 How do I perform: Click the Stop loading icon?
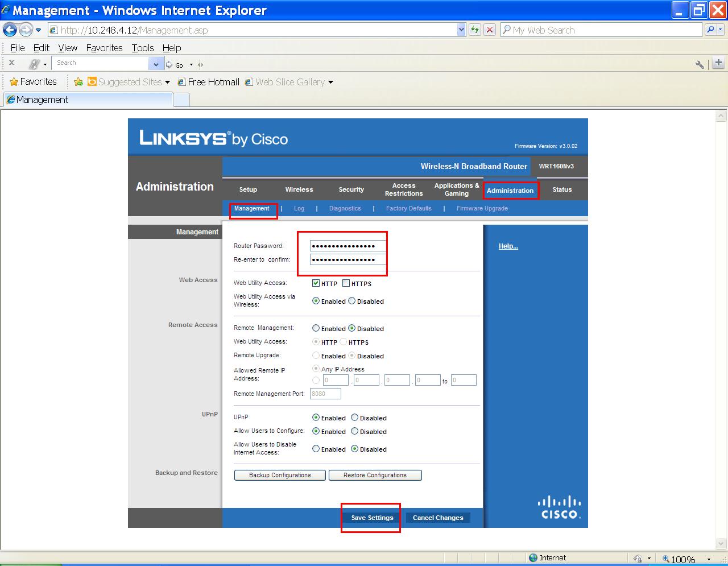tap(490, 30)
